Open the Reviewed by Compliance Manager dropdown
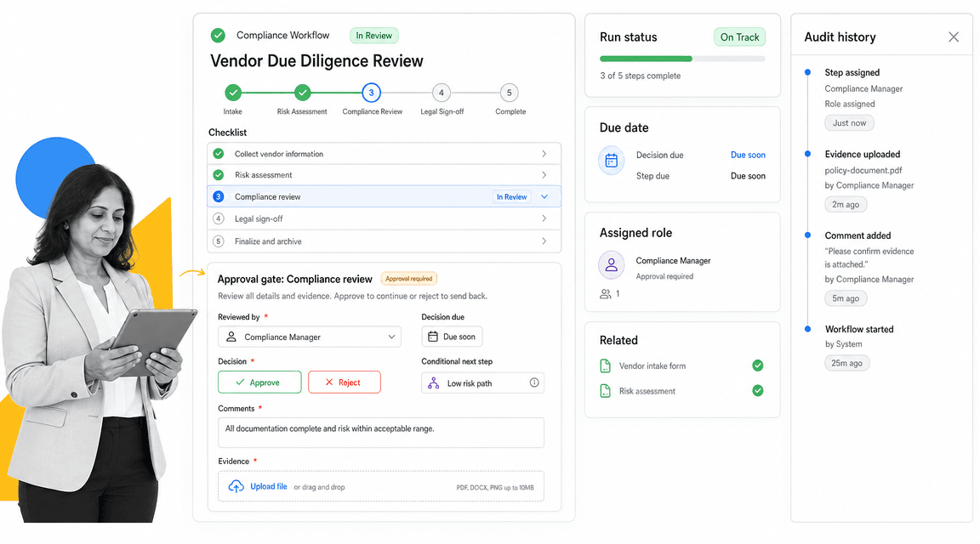 pos(310,337)
